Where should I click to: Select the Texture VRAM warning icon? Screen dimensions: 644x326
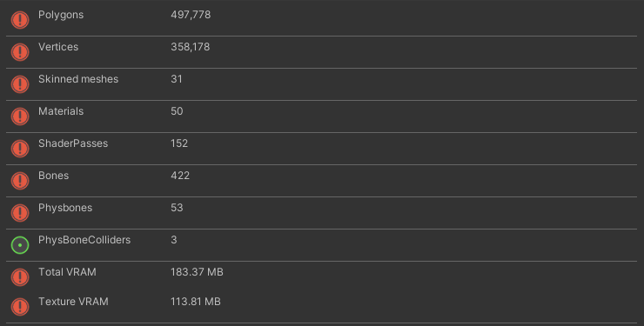pyautogui.click(x=20, y=307)
